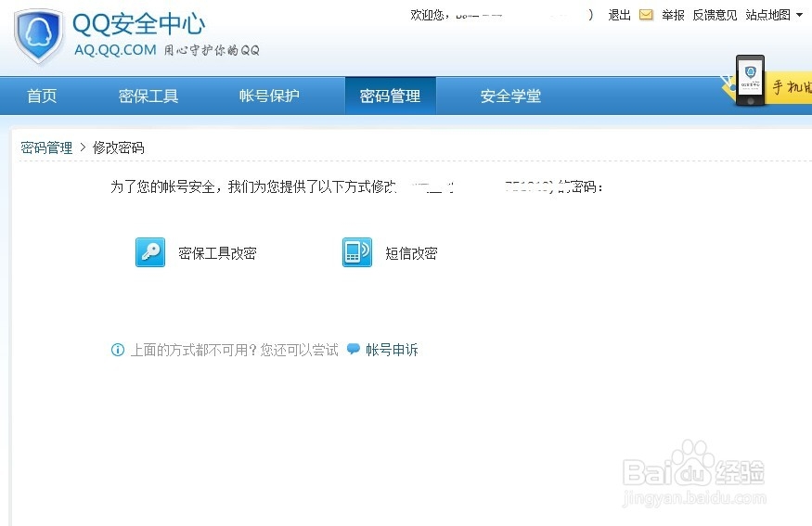This screenshot has height=526, width=812.
Task: Open the 帐号保护 navigation tab
Action: pos(269,96)
